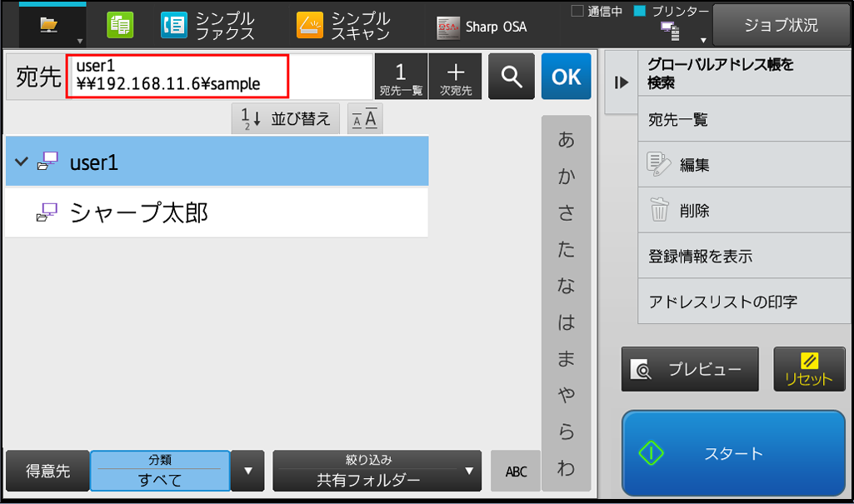The image size is (854, 504).
Task: Open the Sharp OSA application
Action: 482,27
